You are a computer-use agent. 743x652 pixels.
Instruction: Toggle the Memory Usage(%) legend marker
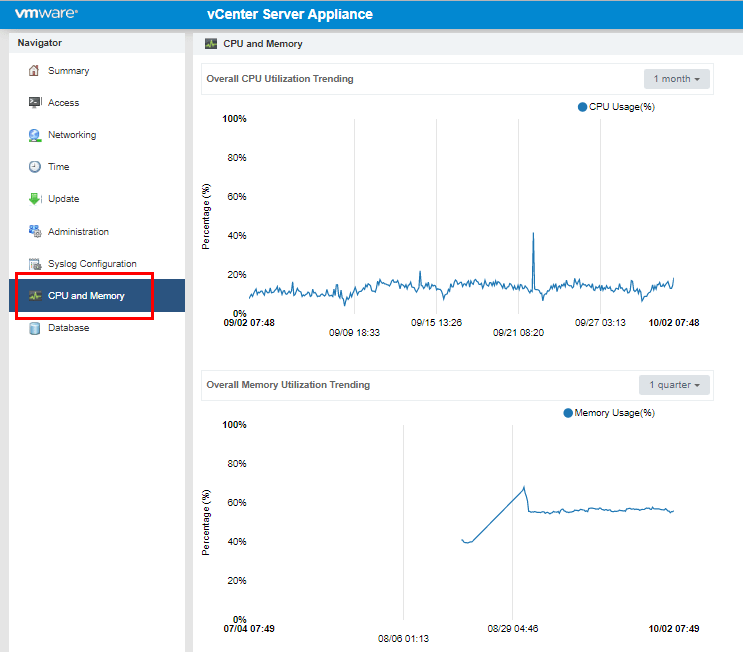point(569,413)
